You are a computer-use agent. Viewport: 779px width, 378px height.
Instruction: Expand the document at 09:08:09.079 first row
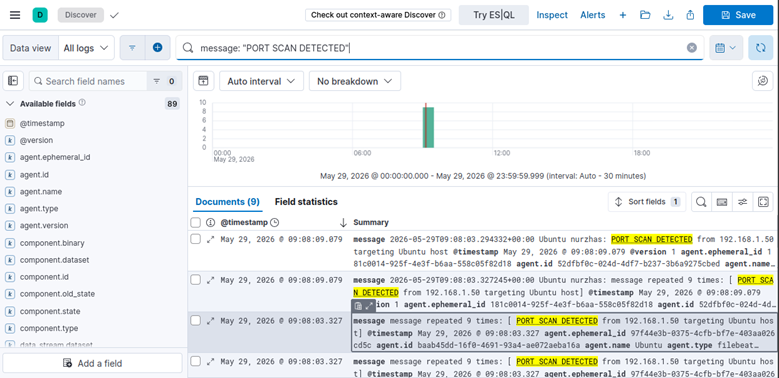tap(211, 239)
